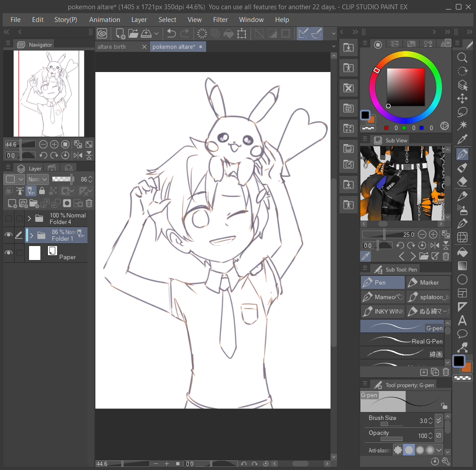
Task: Open the canvas tab list dropdown
Action: point(334,47)
